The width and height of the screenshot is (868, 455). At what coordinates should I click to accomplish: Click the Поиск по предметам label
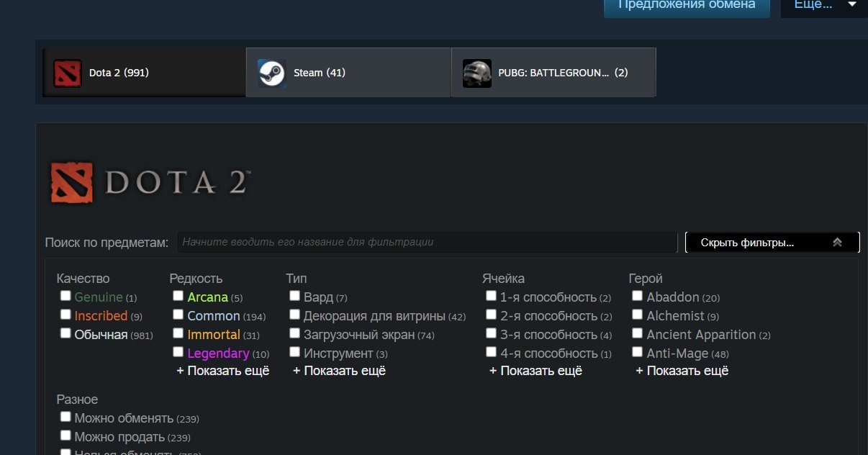(107, 243)
